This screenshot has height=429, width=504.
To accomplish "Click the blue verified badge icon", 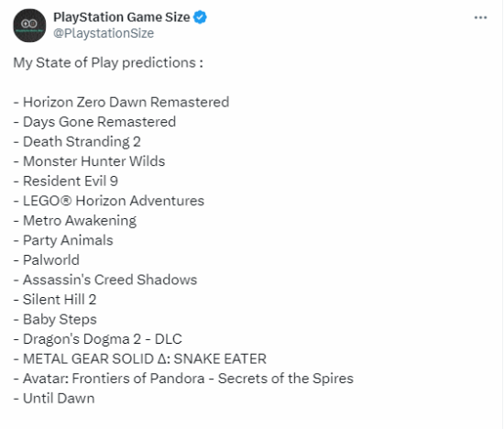I will pos(200,17).
